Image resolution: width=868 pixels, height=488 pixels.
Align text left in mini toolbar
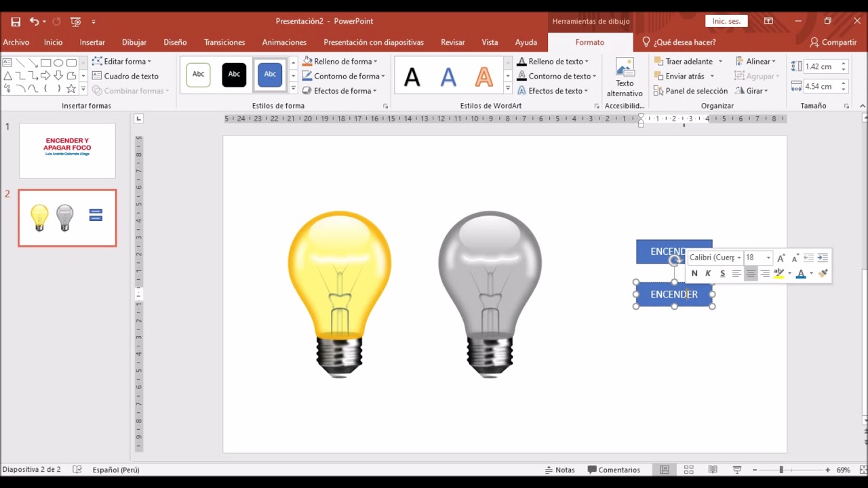(736, 273)
